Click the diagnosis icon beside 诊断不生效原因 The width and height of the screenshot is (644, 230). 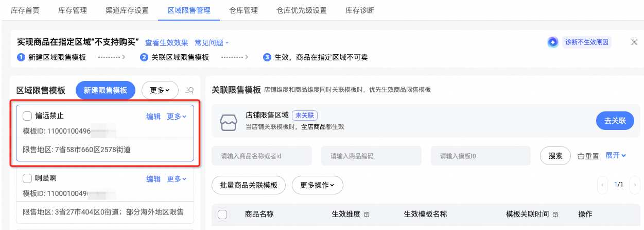coord(553,42)
